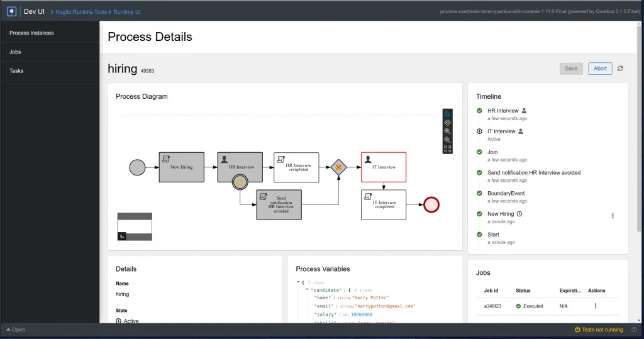The height and width of the screenshot is (339, 644).
Task: Click the minimap expand icon
Action: tap(122, 236)
